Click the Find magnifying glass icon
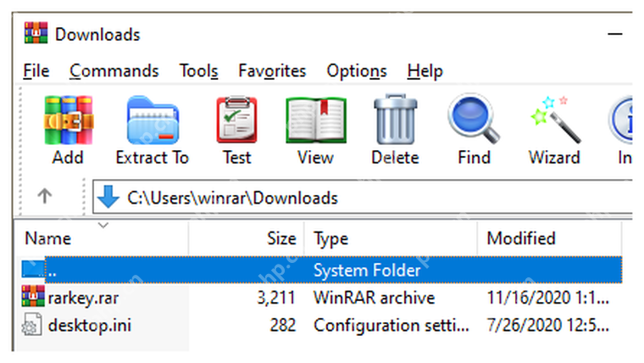The height and width of the screenshot is (363, 644). click(474, 119)
